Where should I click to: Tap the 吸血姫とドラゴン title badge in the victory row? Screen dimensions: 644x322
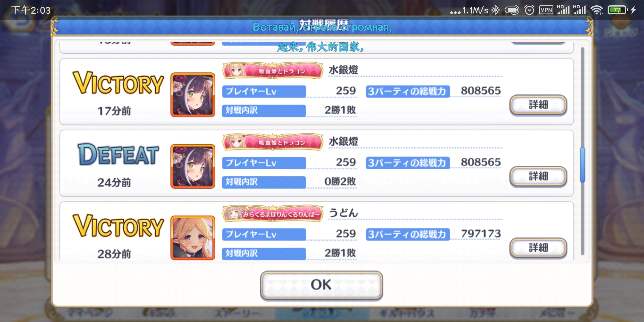click(273, 71)
